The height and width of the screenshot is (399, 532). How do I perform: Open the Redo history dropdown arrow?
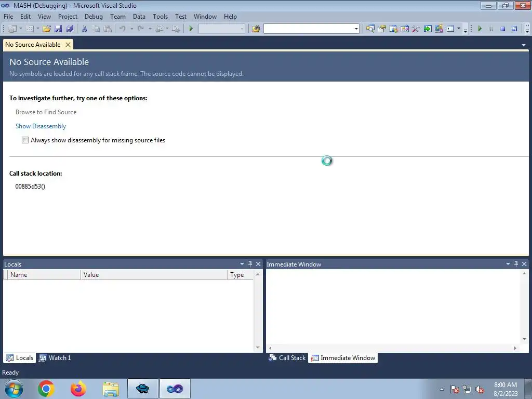[150, 29]
